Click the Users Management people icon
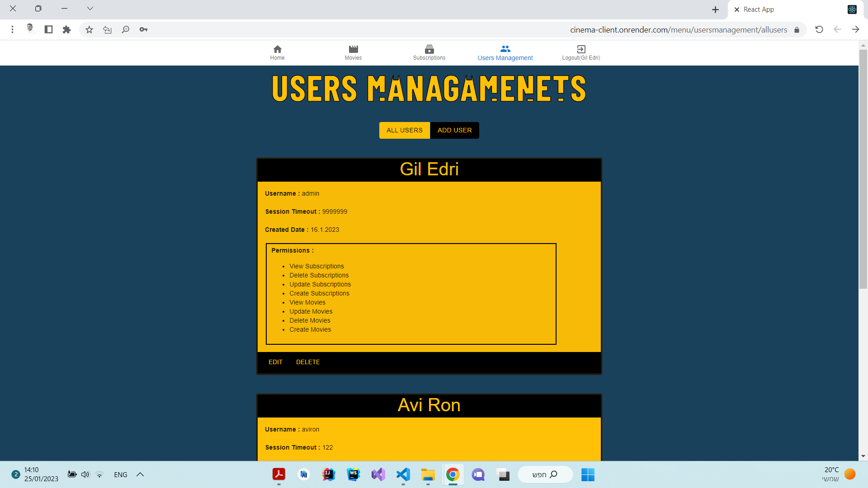Screen dimensions: 868x488 [505, 49]
